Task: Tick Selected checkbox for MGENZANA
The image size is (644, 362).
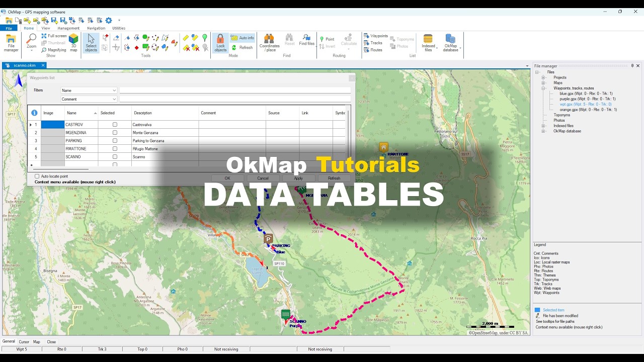Action: 115,133
